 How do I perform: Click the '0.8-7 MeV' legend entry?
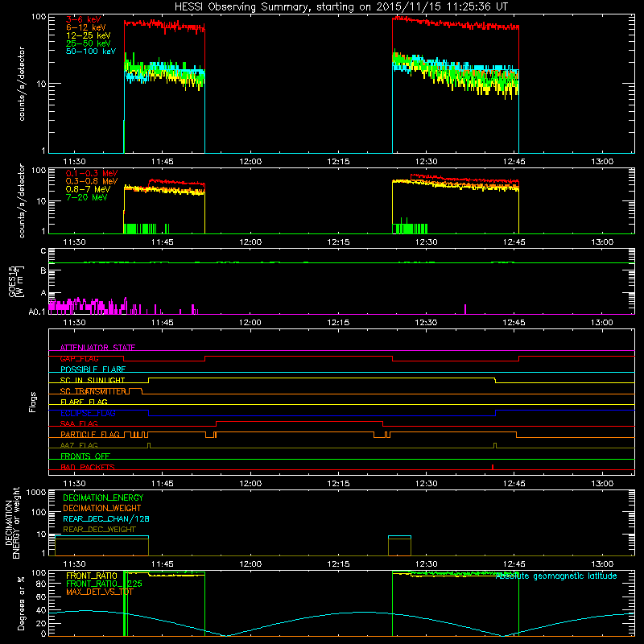tap(88, 189)
